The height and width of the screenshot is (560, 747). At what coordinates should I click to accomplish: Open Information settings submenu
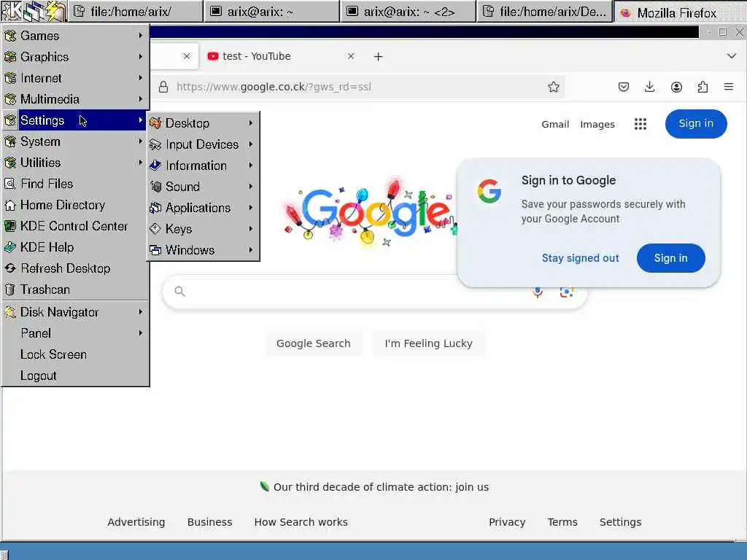(x=204, y=166)
